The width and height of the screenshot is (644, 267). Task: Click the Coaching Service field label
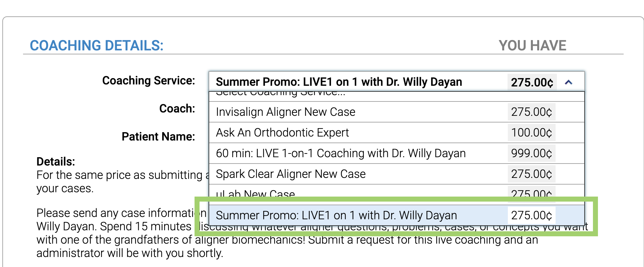coord(148,81)
